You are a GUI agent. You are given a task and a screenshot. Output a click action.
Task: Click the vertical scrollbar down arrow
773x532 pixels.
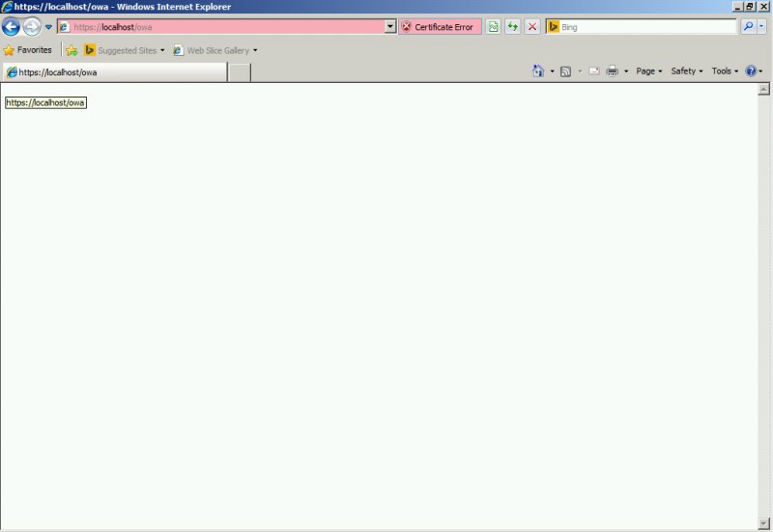pos(763,523)
